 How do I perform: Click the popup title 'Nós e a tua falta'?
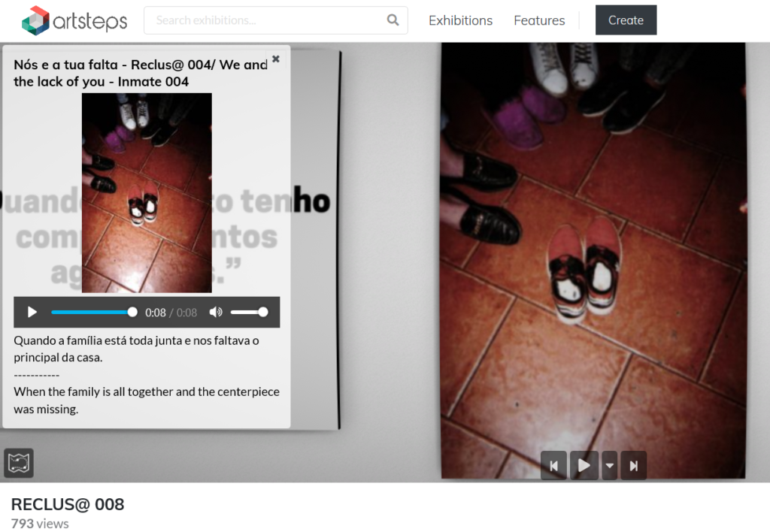(66, 65)
